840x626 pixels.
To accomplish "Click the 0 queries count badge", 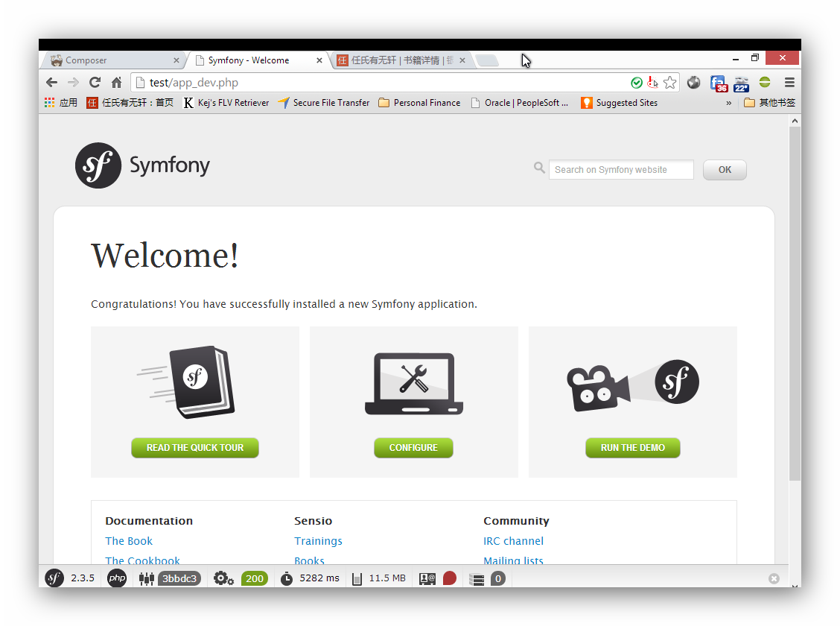I will click(x=497, y=578).
